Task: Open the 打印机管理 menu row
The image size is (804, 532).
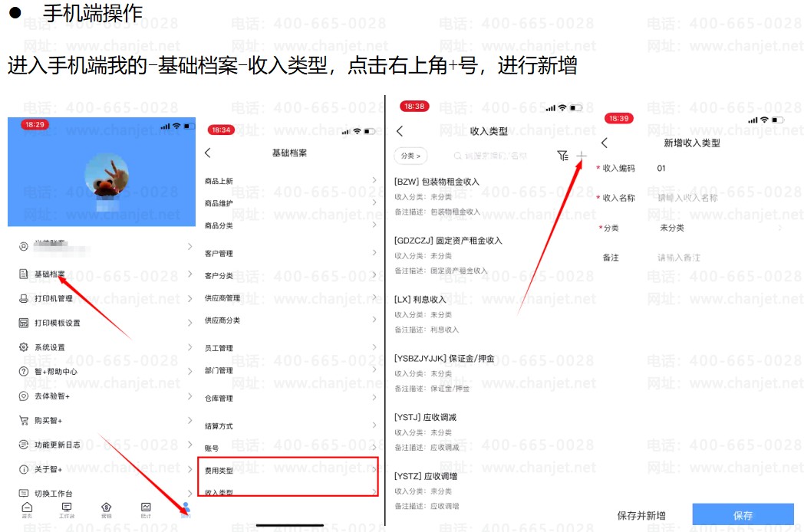Action: tap(106, 298)
